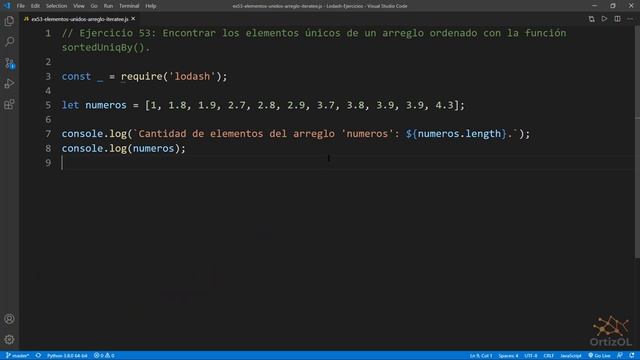This screenshot has height=360, width=640.
Task: Click 'require' on line 3
Action: (x=141, y=76)
